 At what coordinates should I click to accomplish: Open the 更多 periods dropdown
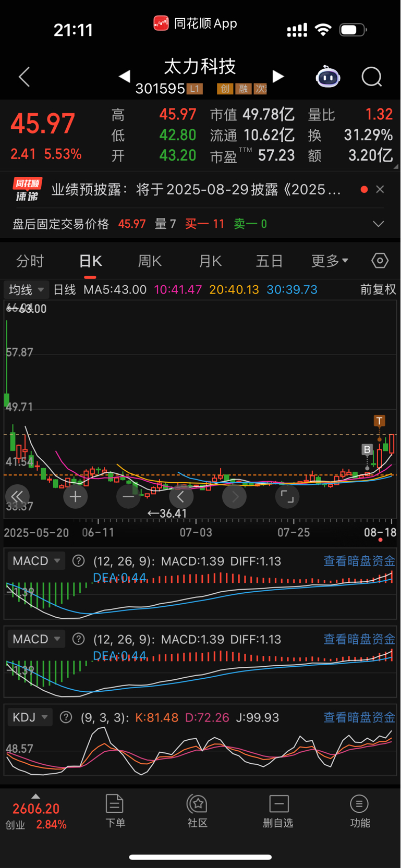pyautogui.click(x=330, y=261)
